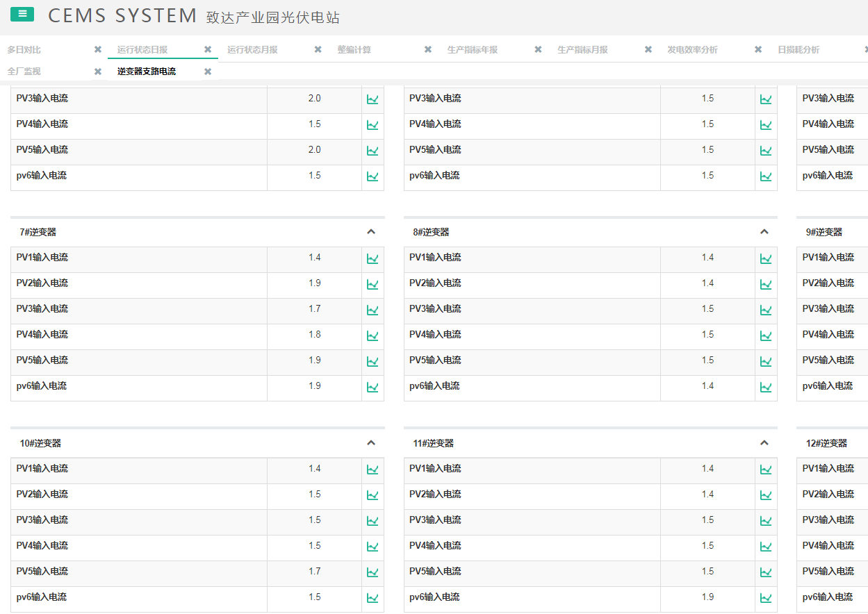
Task: Show chart for 8#逆变器 PV2输入电流
Action: point(766,285)
